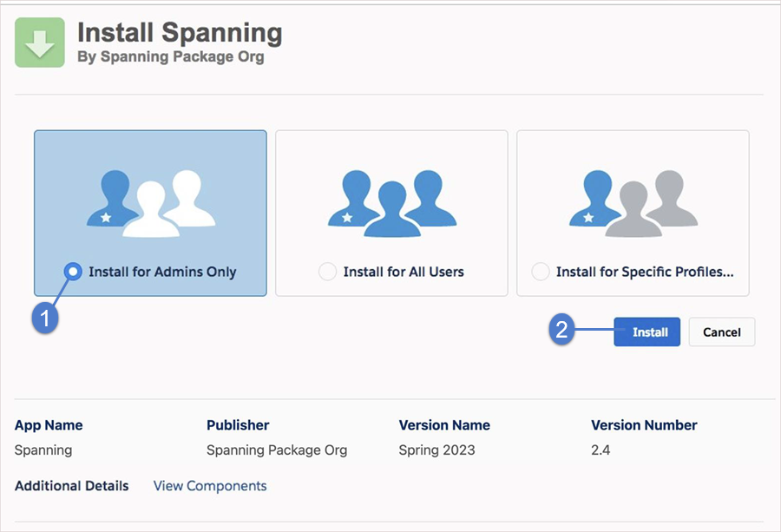Click the All Users people graphic
The image size is (781, 532).
pos(391,204)
